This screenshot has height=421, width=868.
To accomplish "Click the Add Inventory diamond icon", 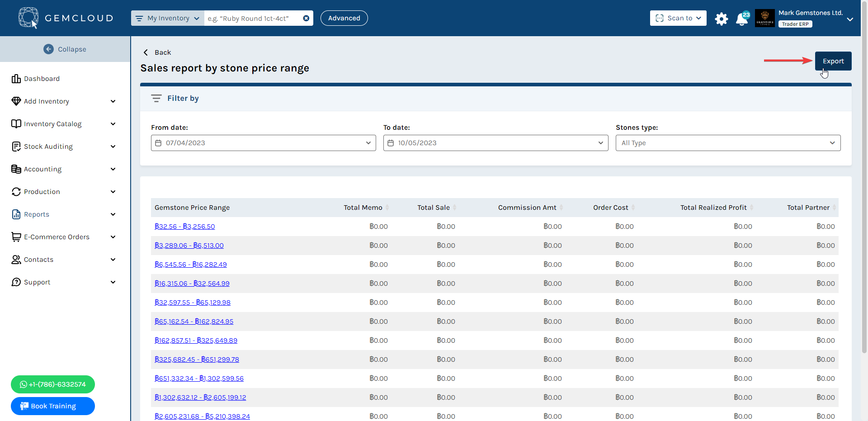I will (16, 101).
